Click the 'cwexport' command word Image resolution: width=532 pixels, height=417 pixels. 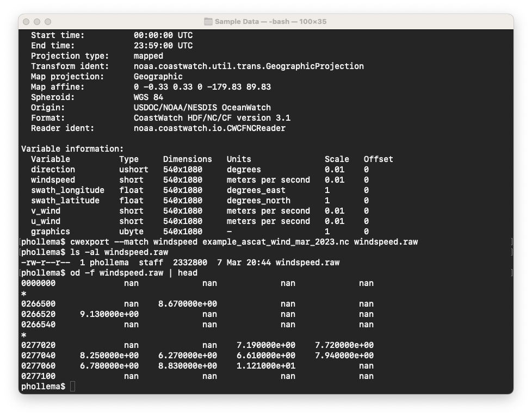coord(90,242)
